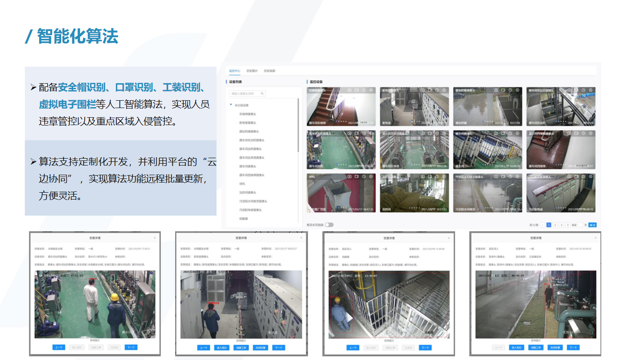Click 创建工单 in 配电室摄像头 alarm dialog
The height and width of the screenshot is (360, 644).
click(x=240, y=348)
